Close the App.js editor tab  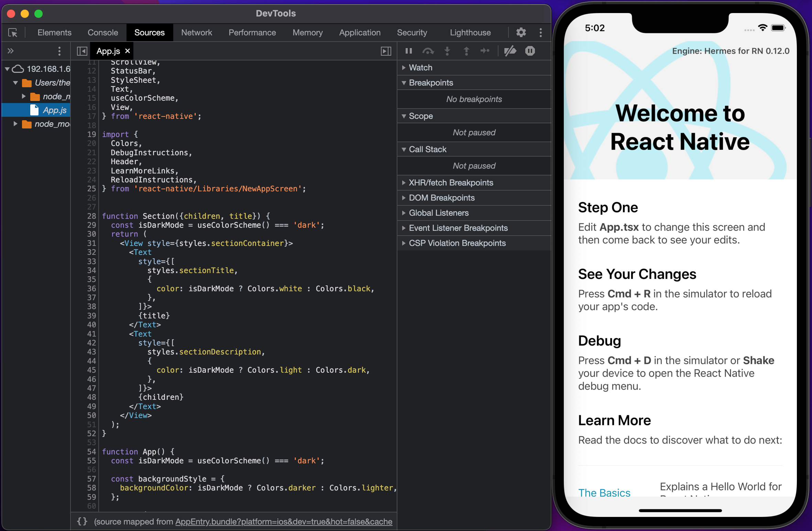(x=128, y=51)
